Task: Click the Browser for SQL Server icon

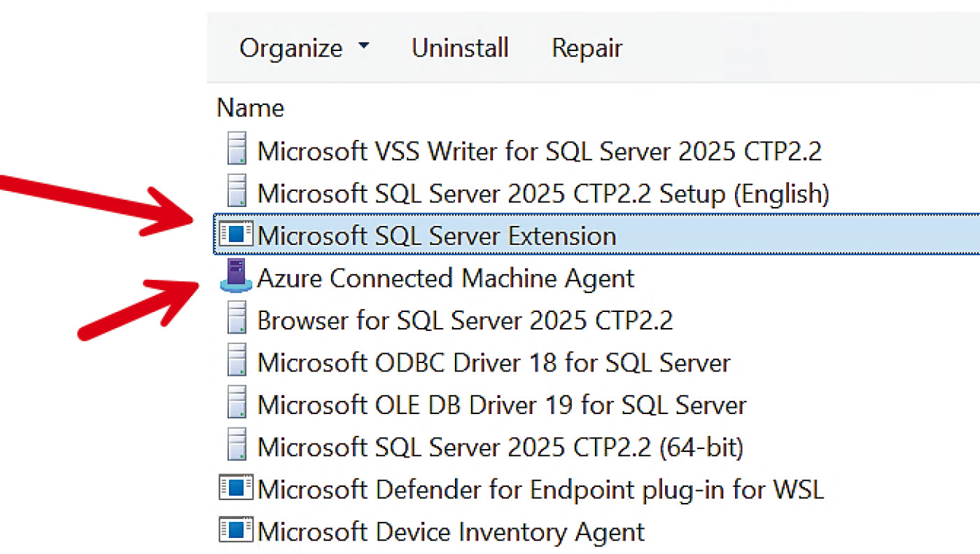Action: pos(237,320)
